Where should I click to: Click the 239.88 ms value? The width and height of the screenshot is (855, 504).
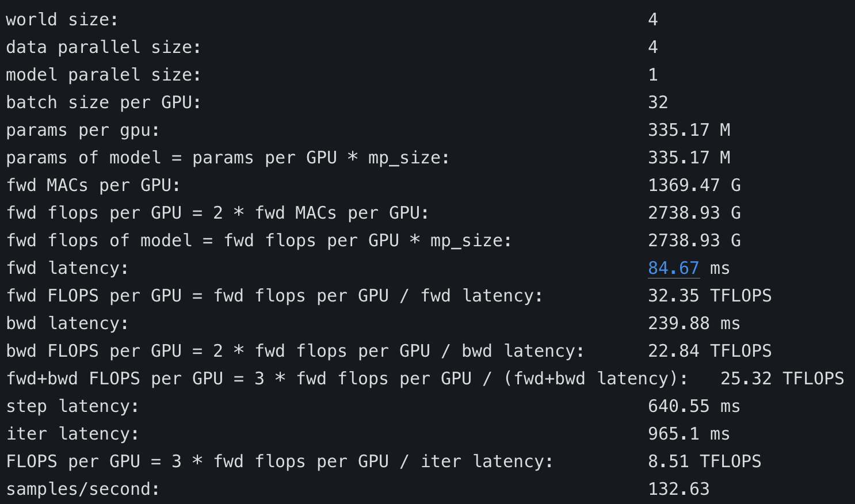[694, 323]
